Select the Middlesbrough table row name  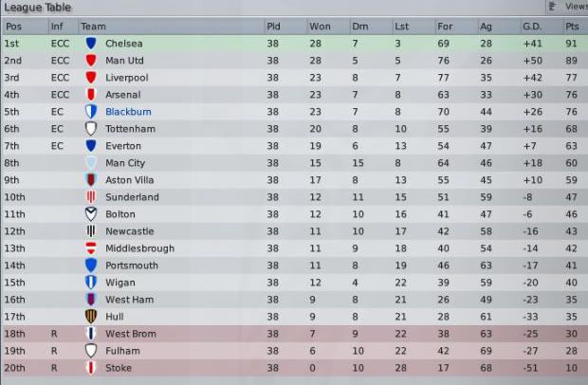pos(139,248)
